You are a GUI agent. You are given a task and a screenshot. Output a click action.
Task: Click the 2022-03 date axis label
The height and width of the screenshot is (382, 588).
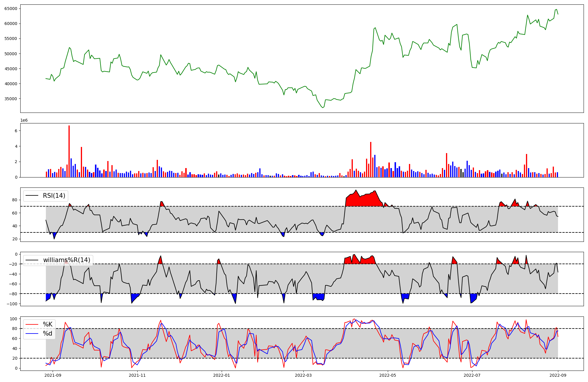tap(303, 375)
